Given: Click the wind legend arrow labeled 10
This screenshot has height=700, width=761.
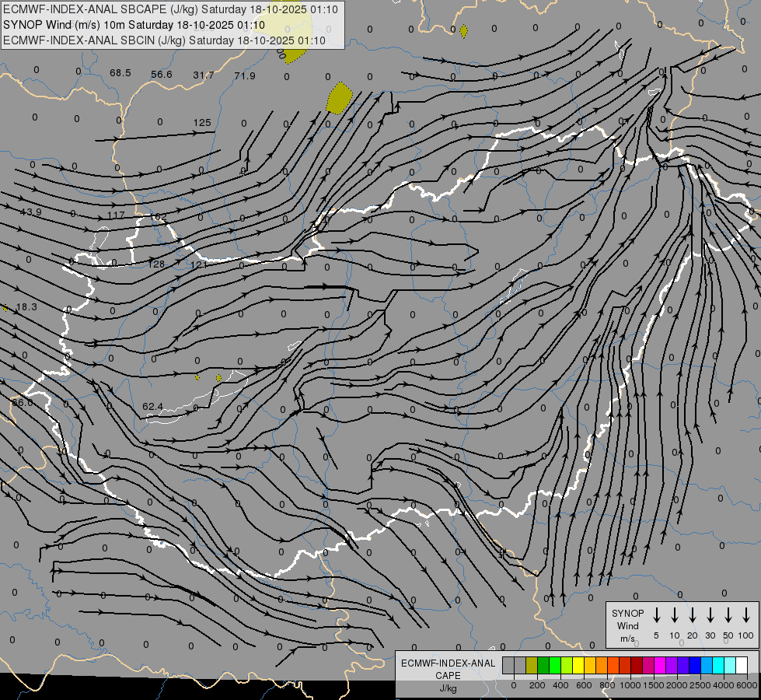Looking at the screenshot, I should pos(674,614).
